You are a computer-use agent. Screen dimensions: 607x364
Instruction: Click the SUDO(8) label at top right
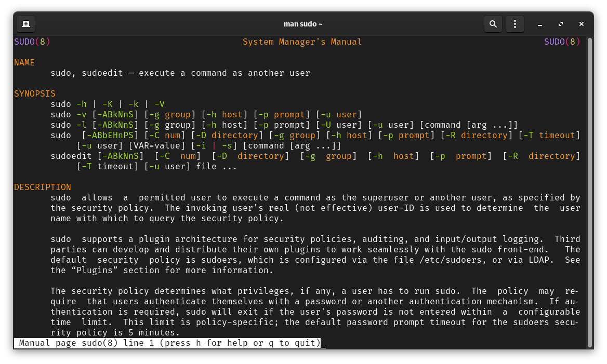[562, 42]
